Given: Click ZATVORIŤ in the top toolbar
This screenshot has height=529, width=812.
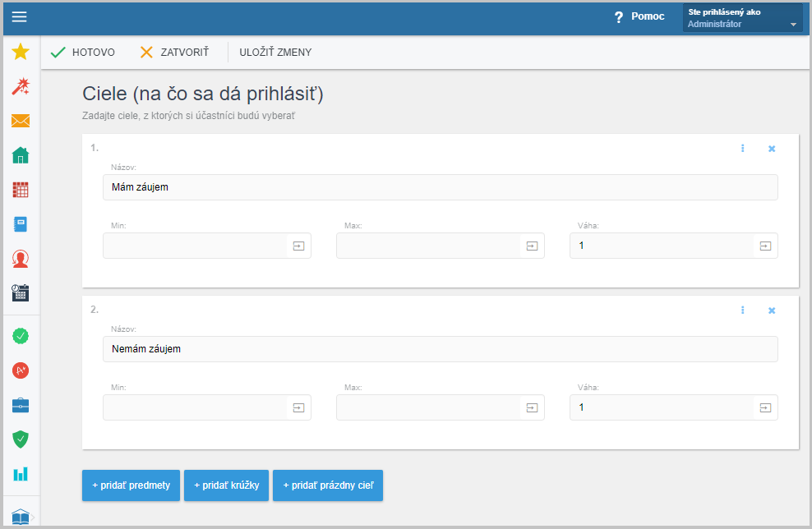Looking at the screenshot, I should pyautogui.click(x=174, y=53).
